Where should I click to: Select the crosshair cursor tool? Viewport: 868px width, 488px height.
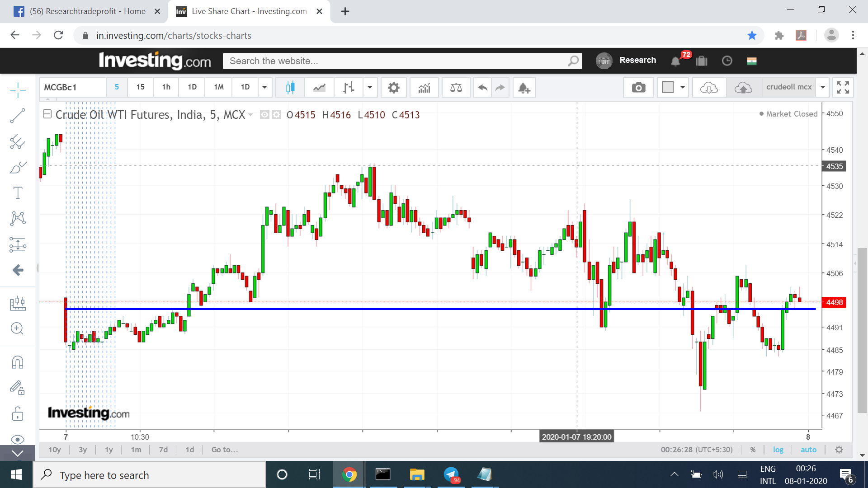point(18,90)
